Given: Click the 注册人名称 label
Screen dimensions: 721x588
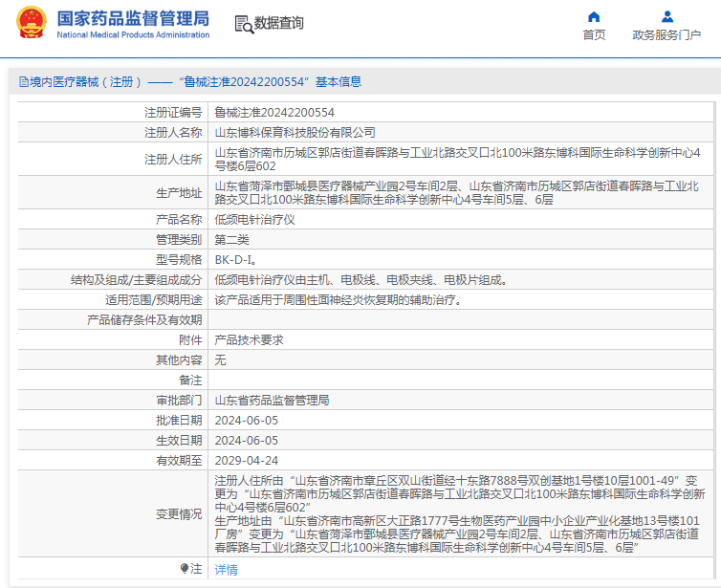Looking at the screenshot, I should pos(173,133).
